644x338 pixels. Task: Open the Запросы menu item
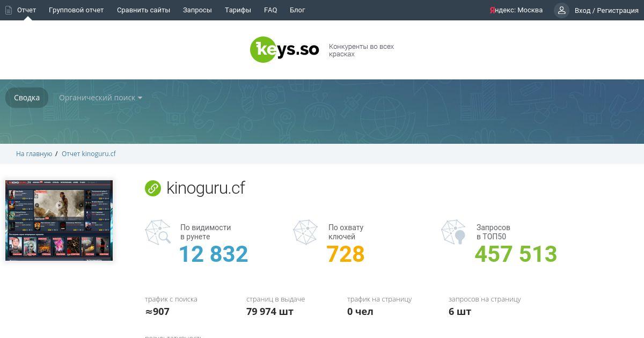[x=197, y=10]
